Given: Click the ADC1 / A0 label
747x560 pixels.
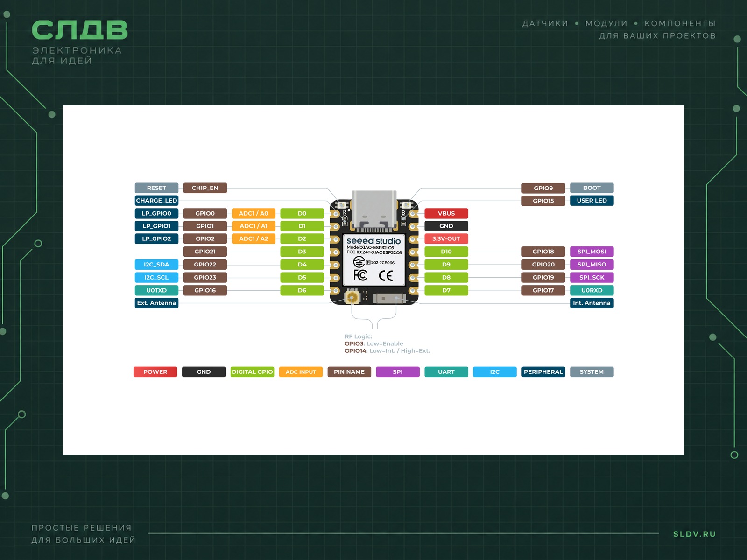Looking at the screenshot, I should 254,213.
